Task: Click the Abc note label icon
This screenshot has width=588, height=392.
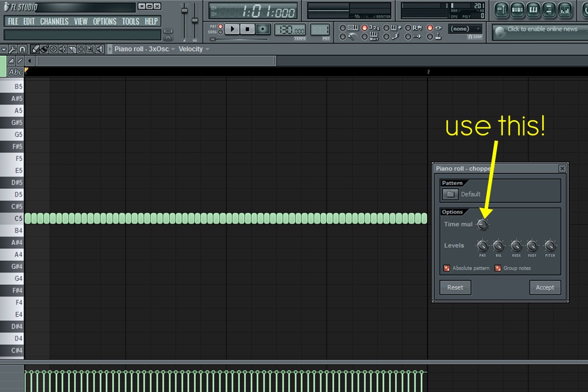Action: coord(15,72)
